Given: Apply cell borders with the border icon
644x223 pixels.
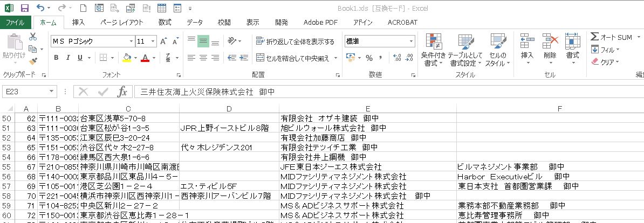Looking at the screenshot, I should pyautogui.click(x=104, y=58).
